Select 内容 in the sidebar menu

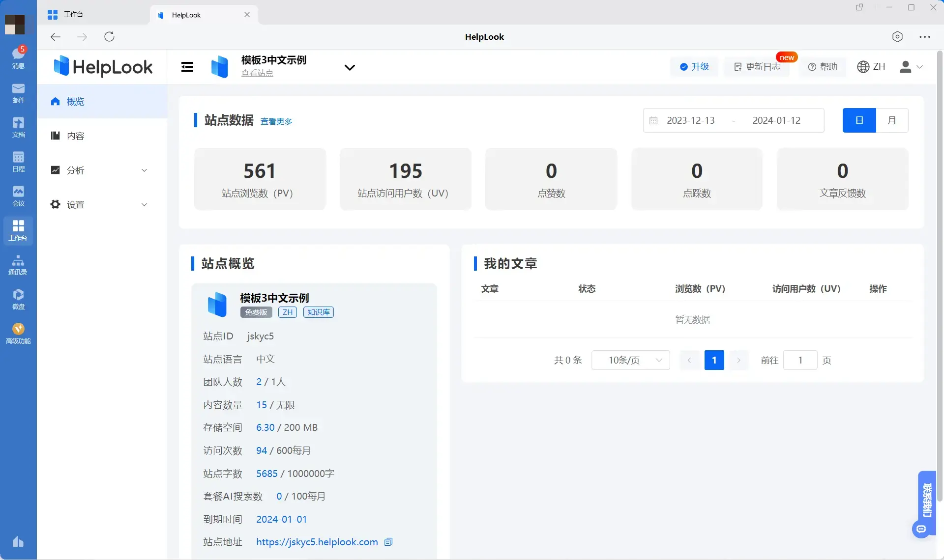pos(76,136)
